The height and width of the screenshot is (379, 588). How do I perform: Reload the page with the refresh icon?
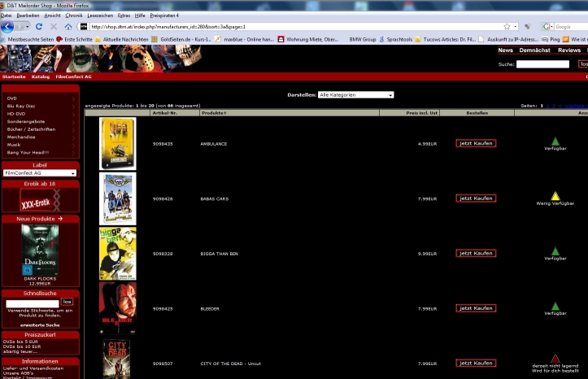click(39, 27)
